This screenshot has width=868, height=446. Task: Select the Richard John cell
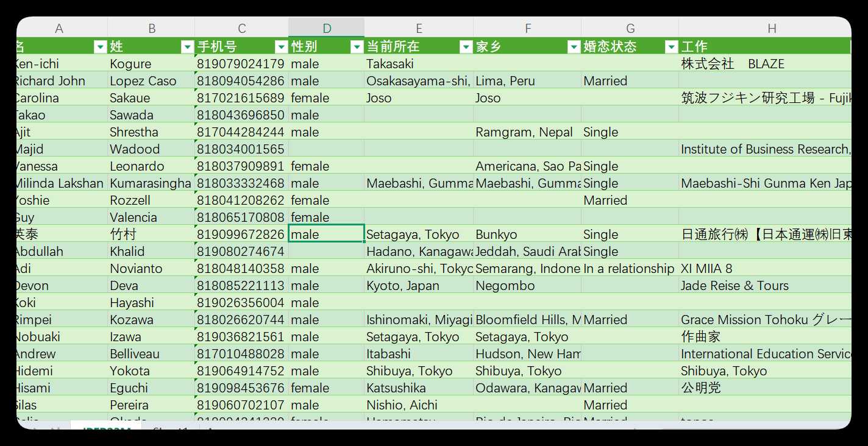point(62,80)
